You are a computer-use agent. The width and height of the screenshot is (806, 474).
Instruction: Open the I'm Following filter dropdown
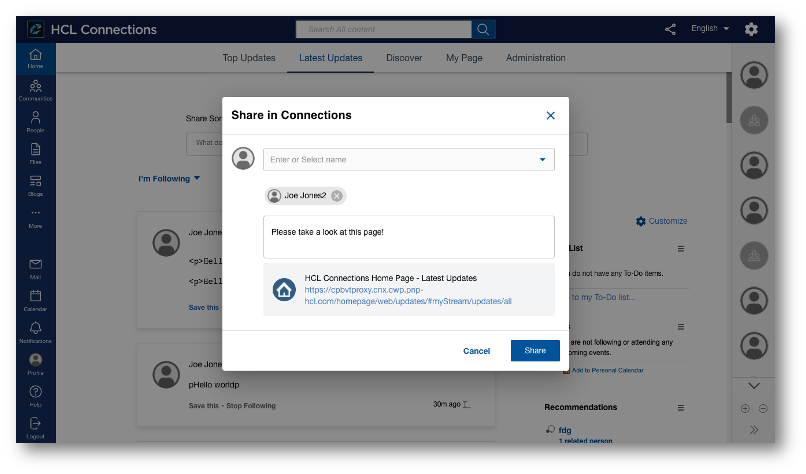169,178
